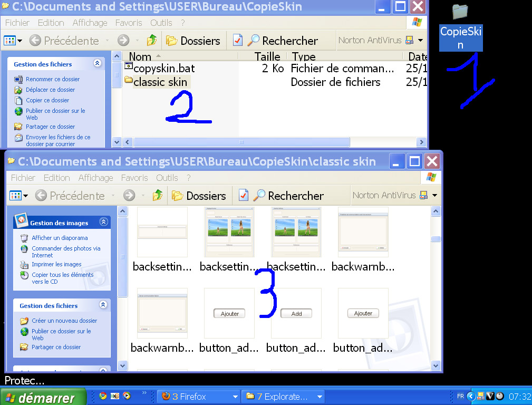Open Affichage menu in CopieSkin window

tap(90, 23)
